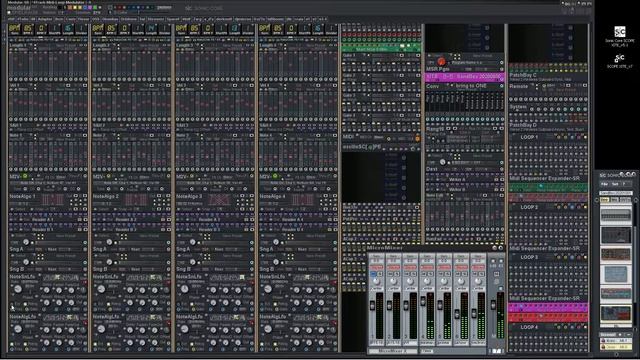Viewport: 640px width, 360px height.
Task: Open the 7Bus tab in MicroMixer
Action: pos(427,351)
